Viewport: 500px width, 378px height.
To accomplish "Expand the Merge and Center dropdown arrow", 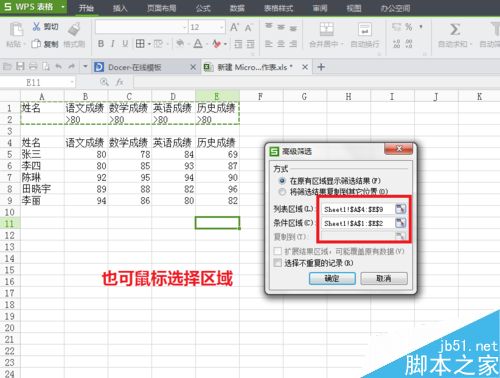I will coord(342,44).
